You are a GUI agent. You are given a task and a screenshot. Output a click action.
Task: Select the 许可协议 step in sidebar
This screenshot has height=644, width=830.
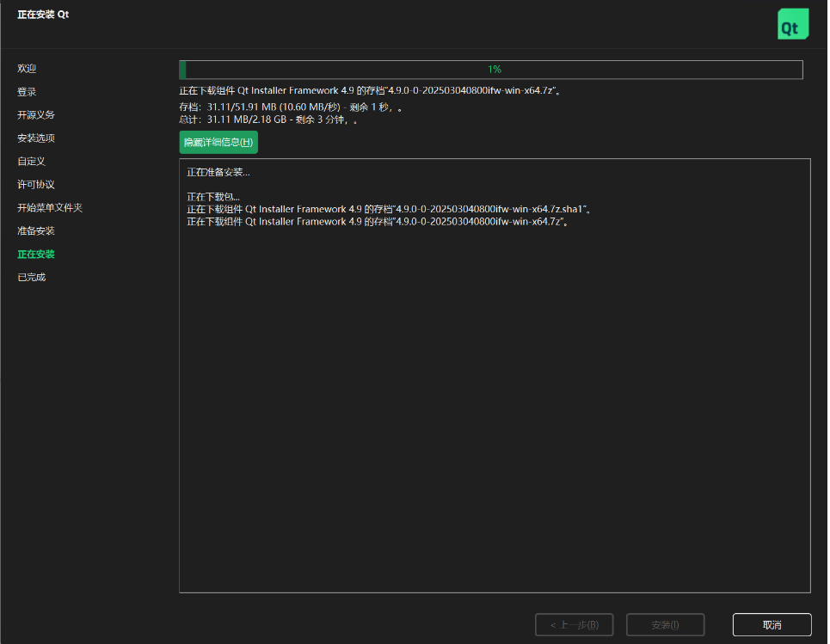pos(36,185)
